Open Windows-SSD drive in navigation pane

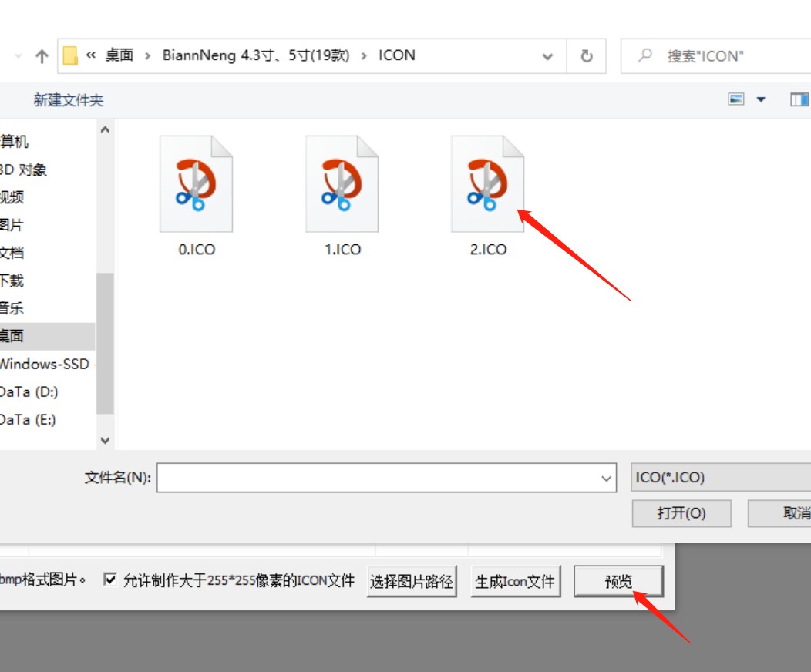coord(45,364)
